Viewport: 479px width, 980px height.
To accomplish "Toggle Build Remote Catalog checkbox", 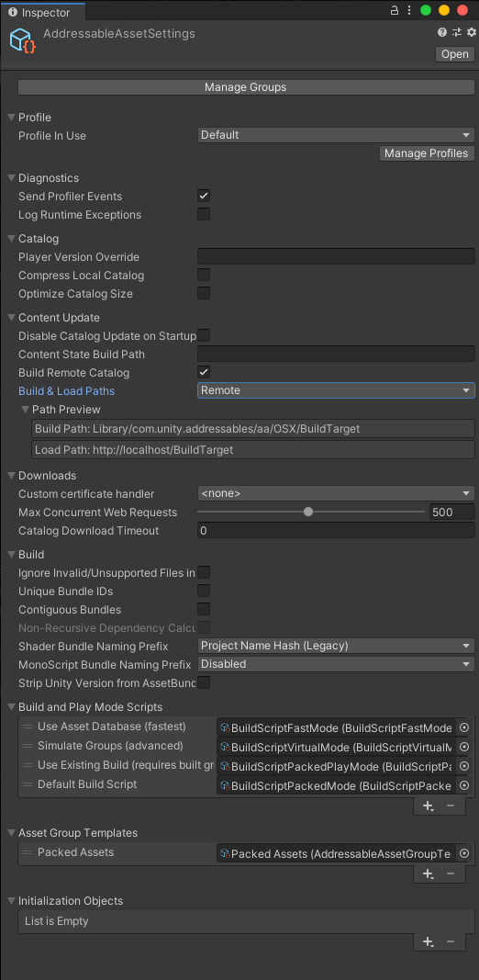I will click(204, 373).
